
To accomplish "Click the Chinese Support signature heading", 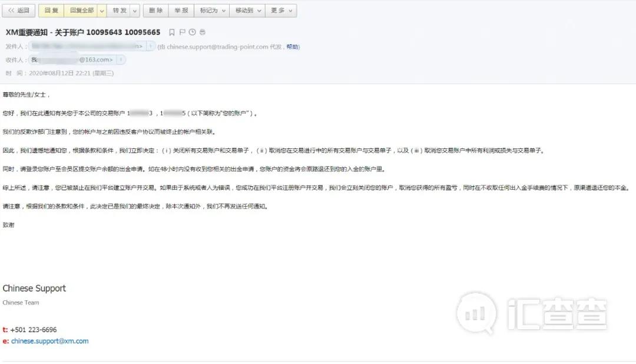I will point(34,288).
